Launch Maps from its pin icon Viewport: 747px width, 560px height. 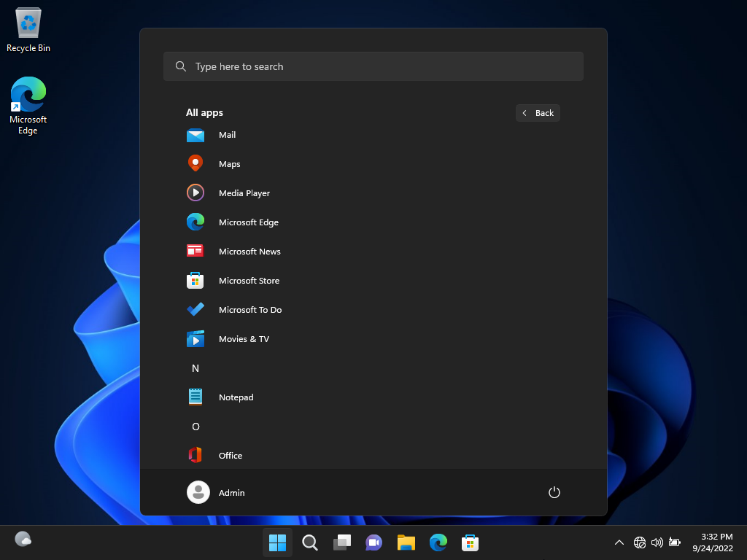coord(196,163)
